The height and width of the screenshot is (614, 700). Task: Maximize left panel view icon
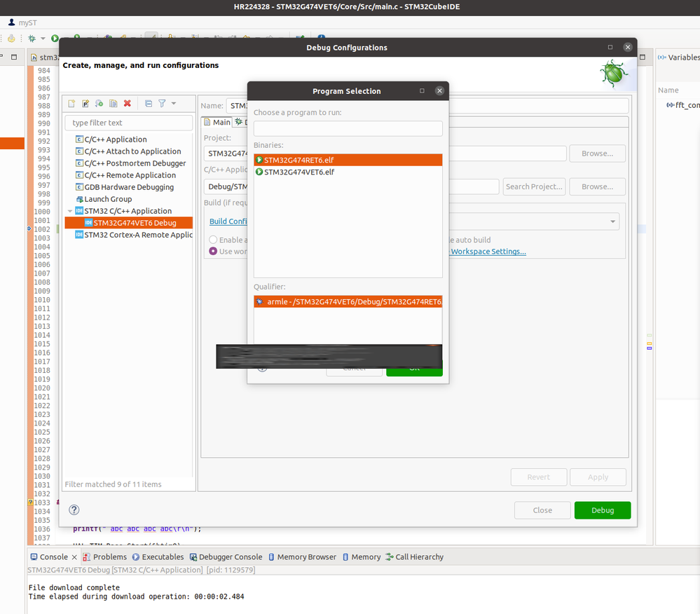[14, 57]
